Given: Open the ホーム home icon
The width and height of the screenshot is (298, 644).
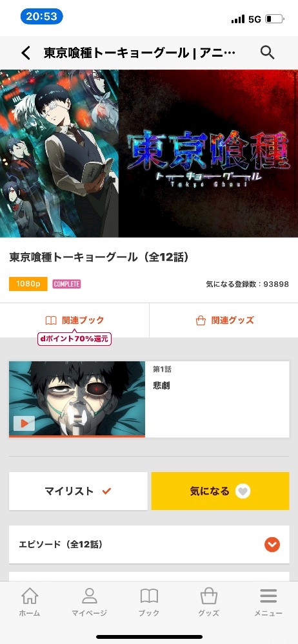Looking at the screenshot, I should pyautogui.click(x=30, y=601).
